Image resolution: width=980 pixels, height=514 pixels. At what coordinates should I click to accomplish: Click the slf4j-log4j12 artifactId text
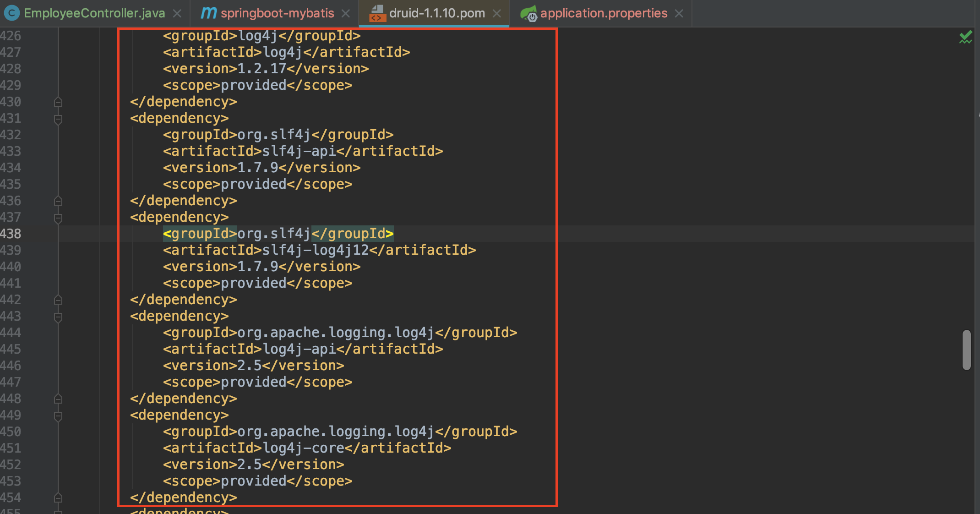coord(315,250)
